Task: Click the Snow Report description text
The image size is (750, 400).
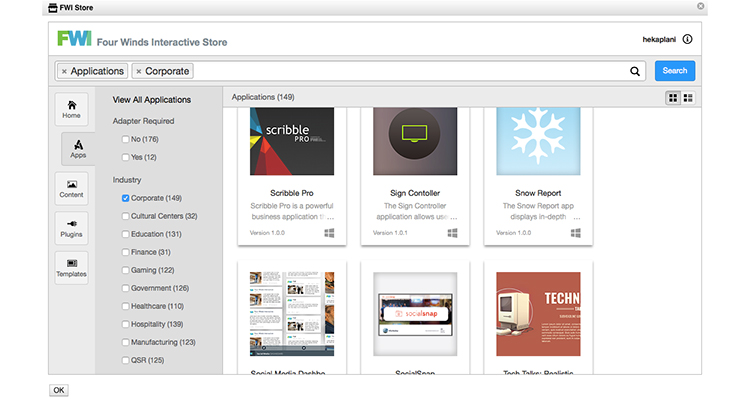Action: [x=538, y=211]
